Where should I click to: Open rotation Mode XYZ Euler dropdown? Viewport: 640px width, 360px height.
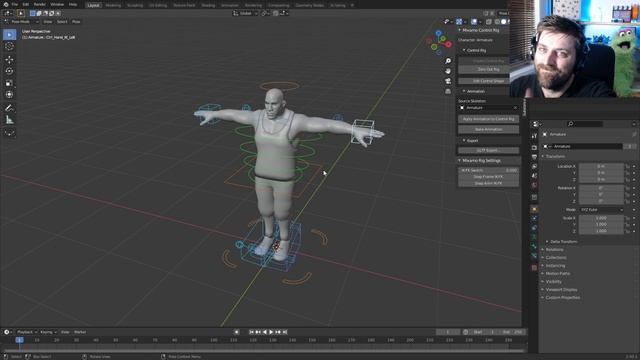pos(601,210)
